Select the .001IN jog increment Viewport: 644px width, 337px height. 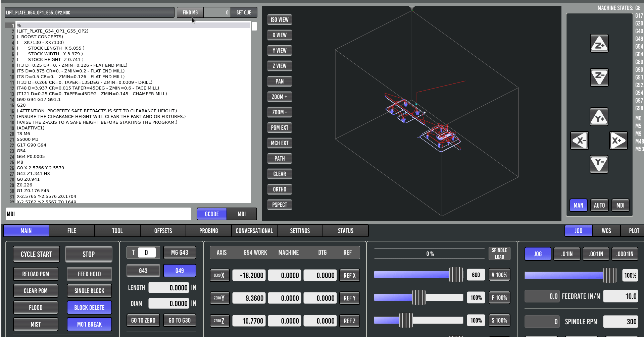click(596, 254)
